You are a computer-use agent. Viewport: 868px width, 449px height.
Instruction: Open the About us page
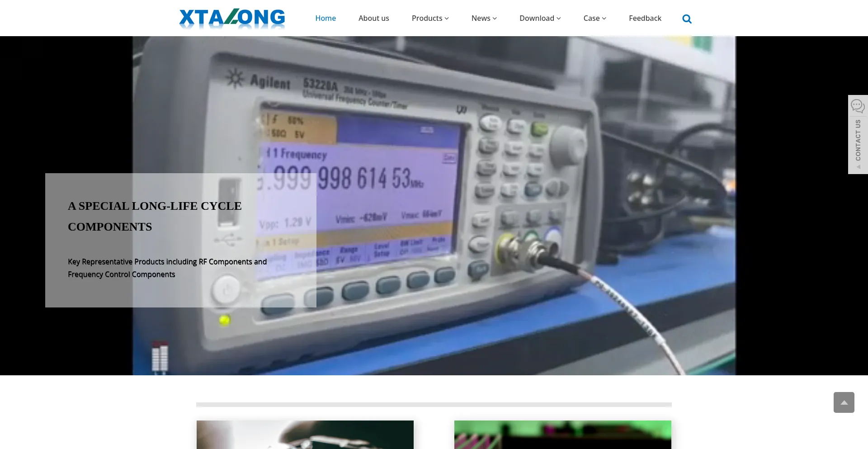(x=373, y=18)
